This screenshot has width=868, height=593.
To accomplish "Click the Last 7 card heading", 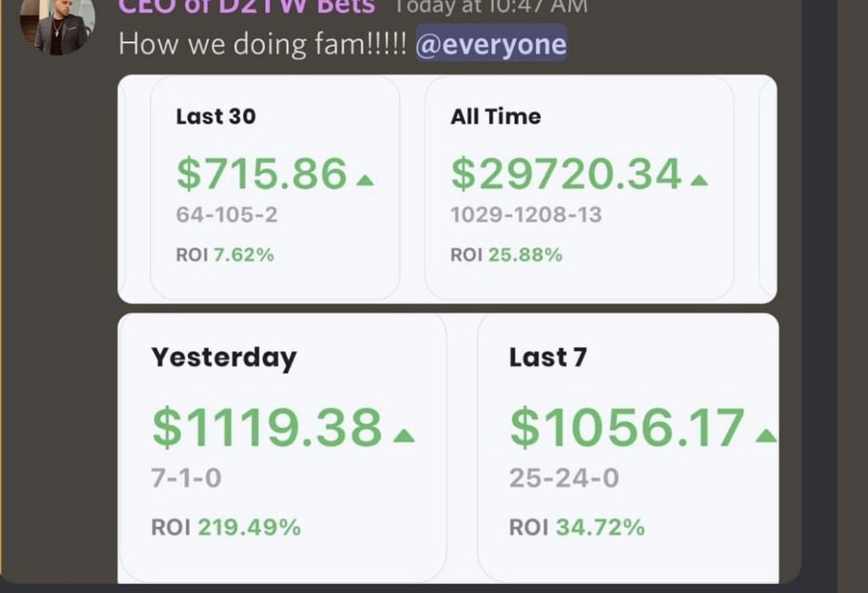I will pos(548,357).
